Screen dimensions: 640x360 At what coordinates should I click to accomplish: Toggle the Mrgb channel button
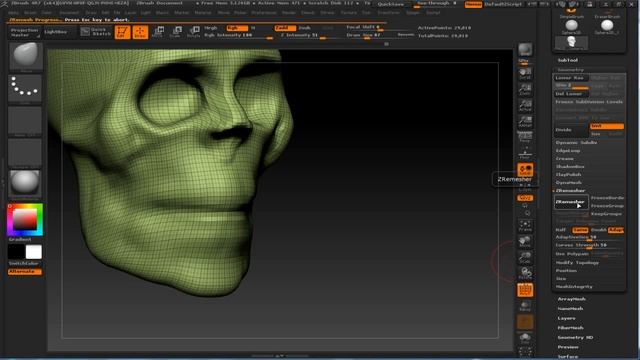(211, 28)
